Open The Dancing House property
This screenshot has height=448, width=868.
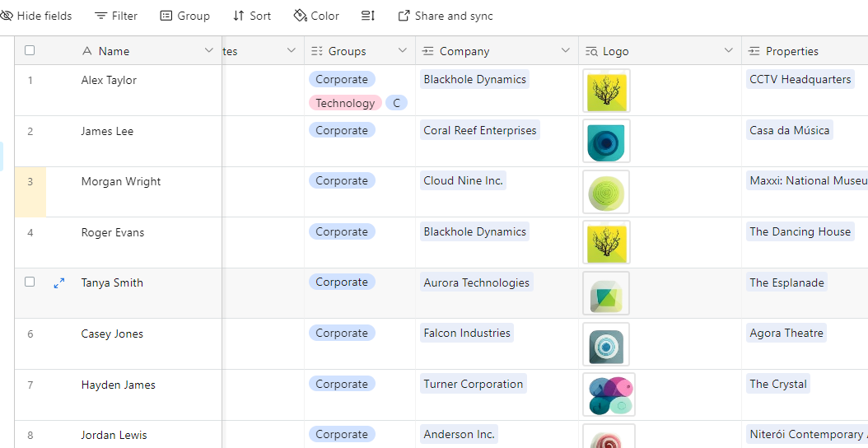click(800, 231)
